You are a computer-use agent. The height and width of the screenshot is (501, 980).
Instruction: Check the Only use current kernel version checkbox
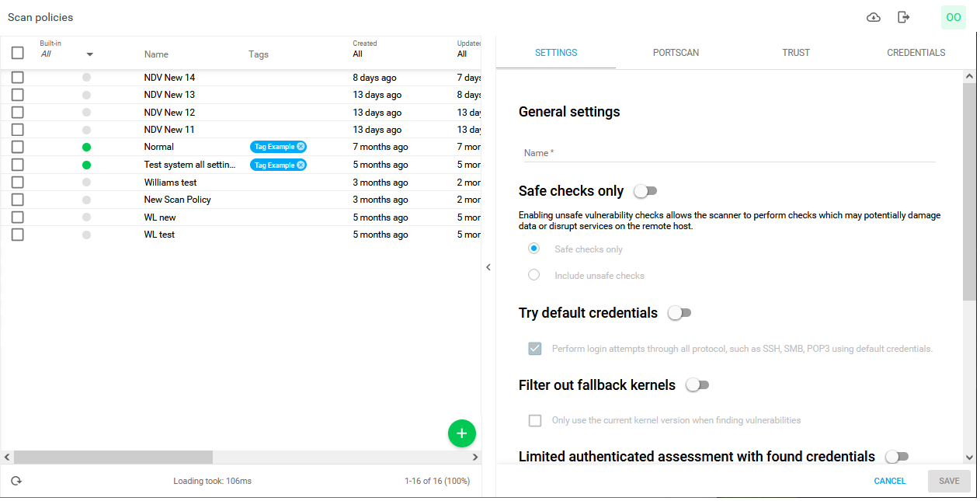534,420
